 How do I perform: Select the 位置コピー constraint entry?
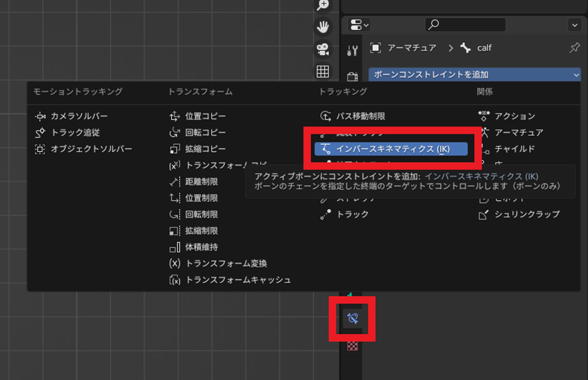pos(205,116)
